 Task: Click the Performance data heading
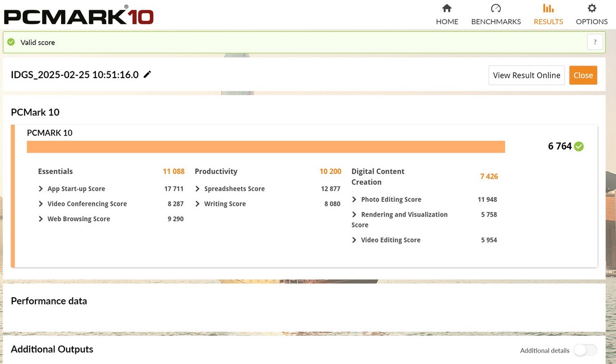coord(49,301)
